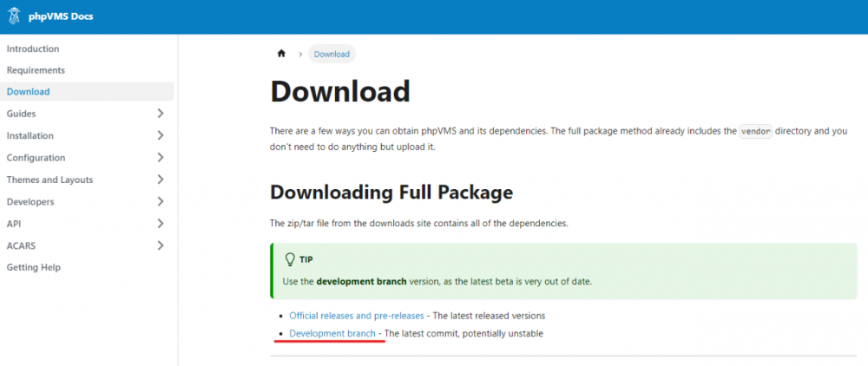868x366 pixels.
Task: Click the Download breadcrumb pill
Action: click(332, 54)
